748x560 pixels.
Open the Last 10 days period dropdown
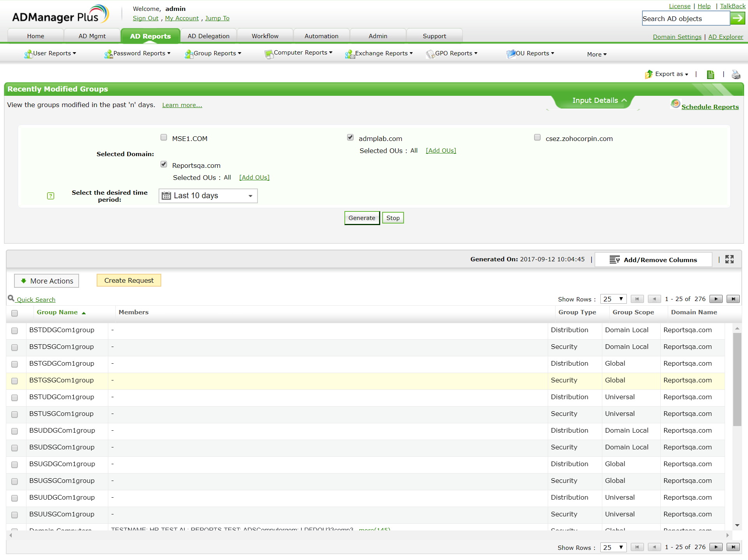[208, 196]
